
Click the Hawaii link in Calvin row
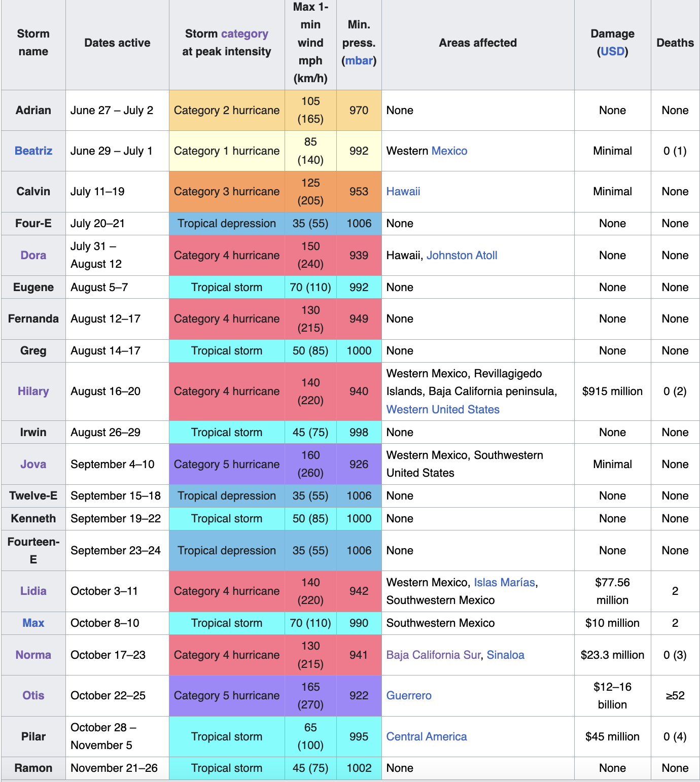click(403, 191)
